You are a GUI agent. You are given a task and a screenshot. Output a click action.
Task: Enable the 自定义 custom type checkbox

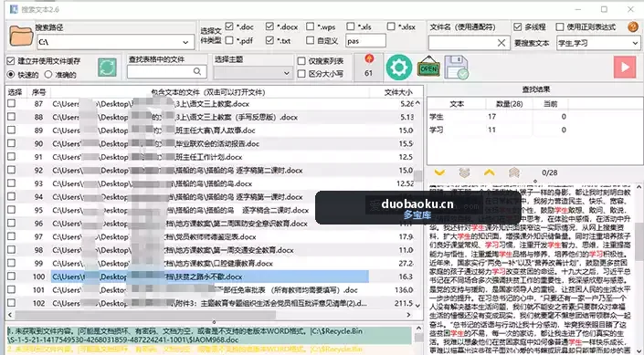310,40
